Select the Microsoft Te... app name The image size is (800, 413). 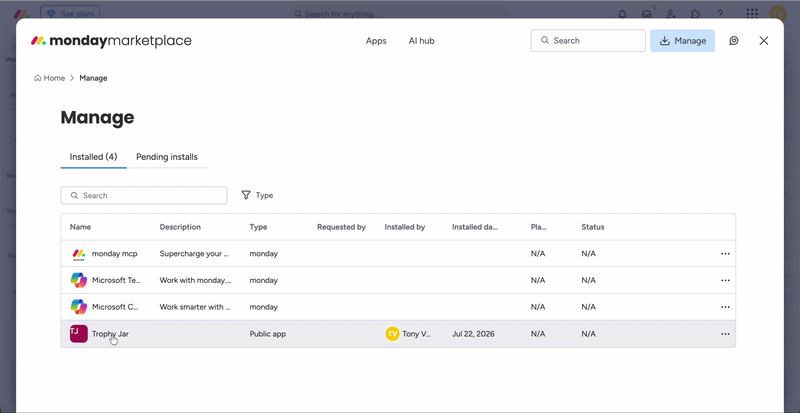116,280
